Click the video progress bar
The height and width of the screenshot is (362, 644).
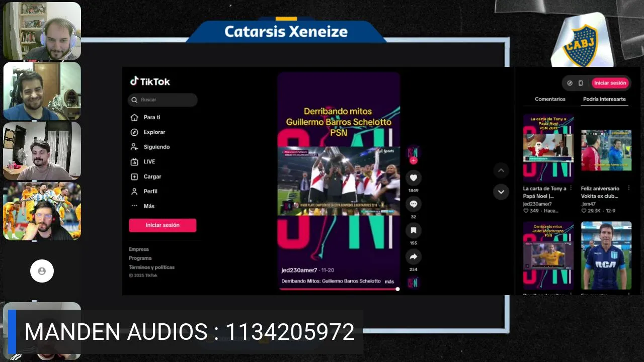tap(339, 289)
